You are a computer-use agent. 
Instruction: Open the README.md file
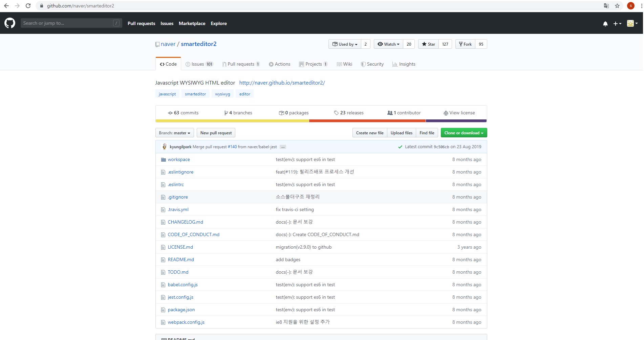coord(181,260)
